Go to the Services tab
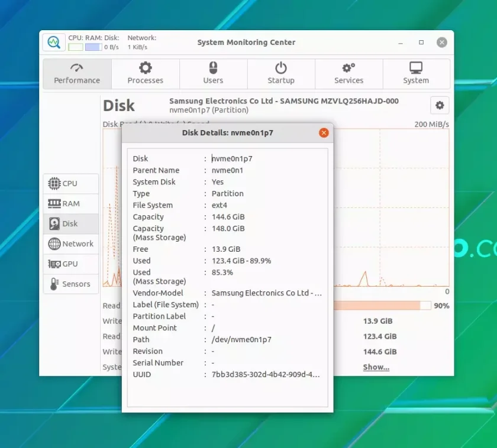The image size is (497, 448). coord(348,73)
